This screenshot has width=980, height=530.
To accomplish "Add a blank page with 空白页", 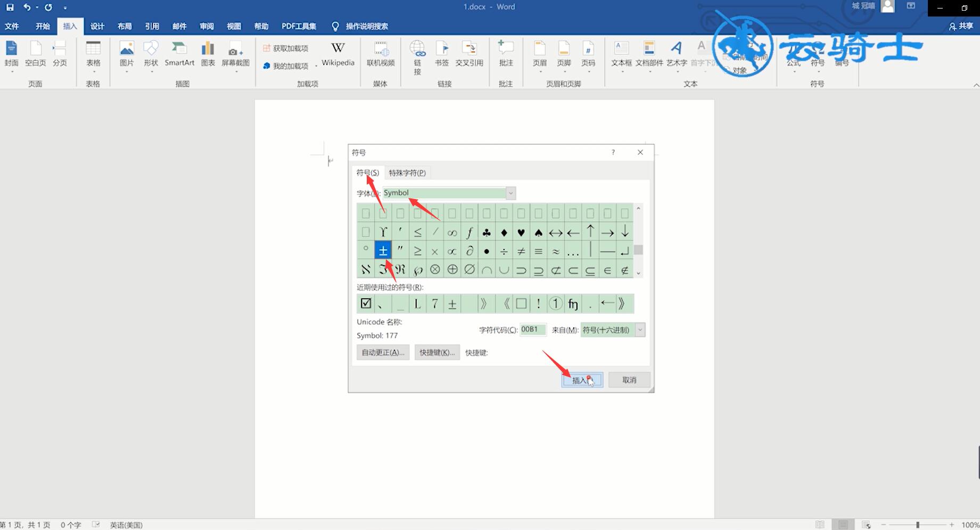I will (35, 54).
